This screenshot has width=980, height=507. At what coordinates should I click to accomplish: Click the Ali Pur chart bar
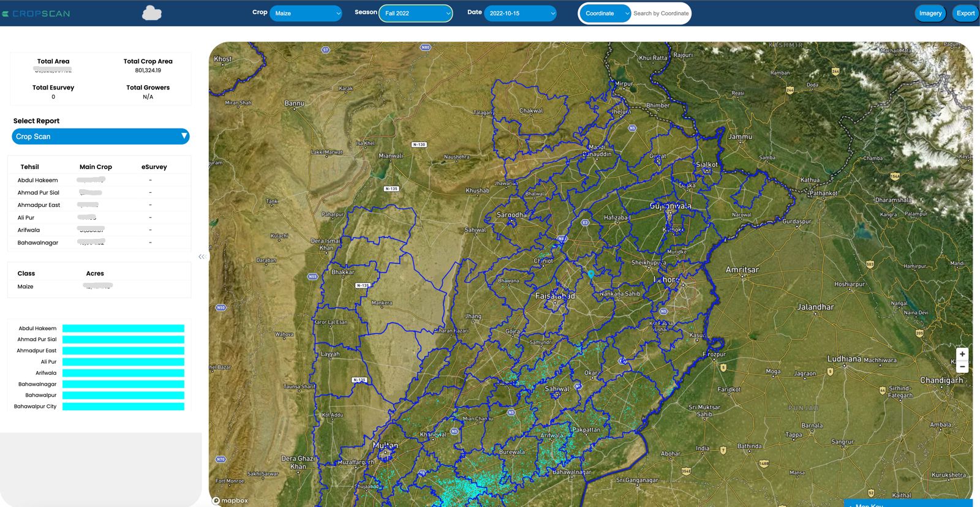pyautogui.click(x=123, y=362)
